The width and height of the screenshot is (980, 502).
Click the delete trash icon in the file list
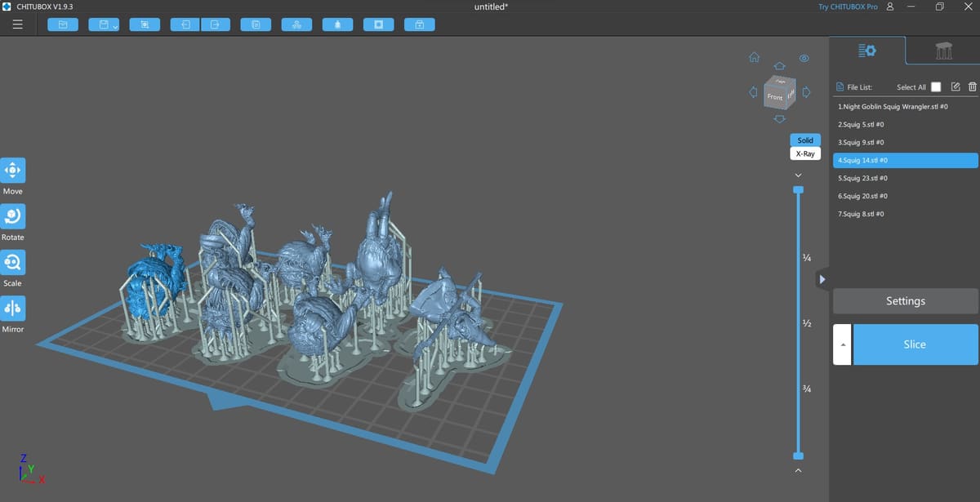point(972,87)
